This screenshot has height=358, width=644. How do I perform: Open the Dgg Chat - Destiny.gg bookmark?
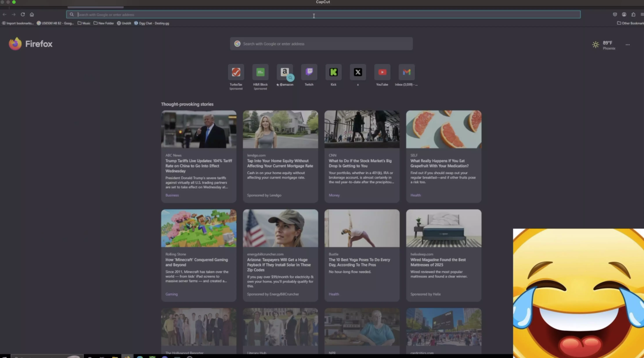tap(151, 23)
